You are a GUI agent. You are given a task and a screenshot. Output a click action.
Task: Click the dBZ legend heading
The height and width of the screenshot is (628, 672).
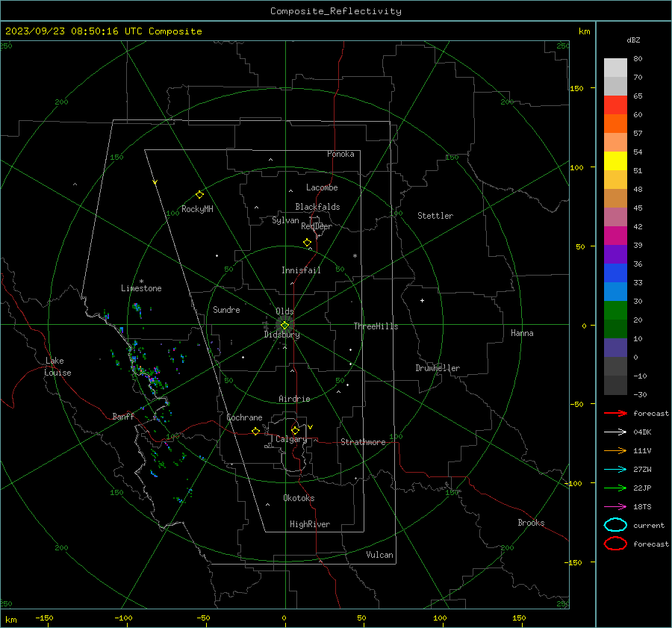[633, 40]
